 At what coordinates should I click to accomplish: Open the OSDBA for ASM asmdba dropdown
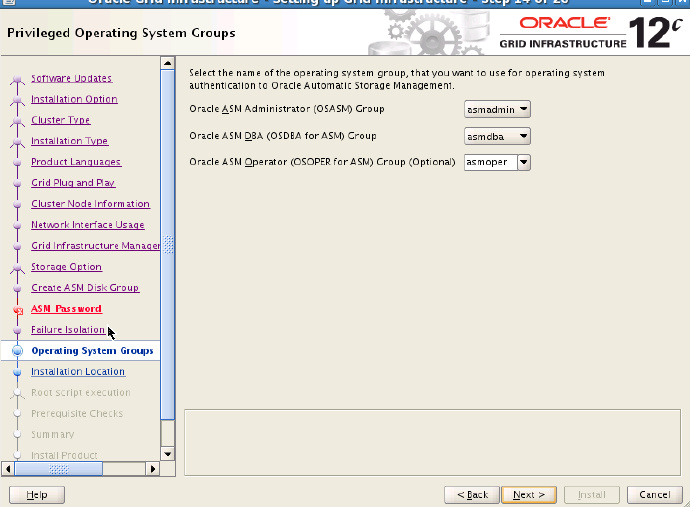(x=497, y=136)
